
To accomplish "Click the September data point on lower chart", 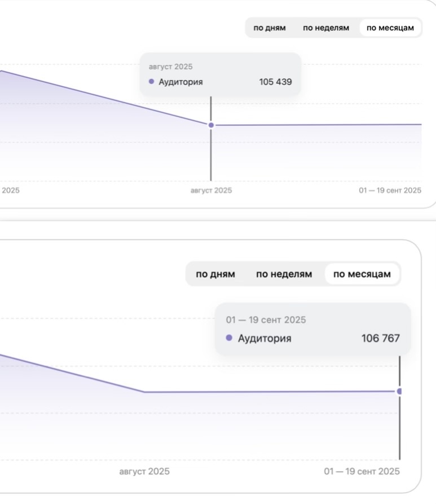I will point(399,391).
